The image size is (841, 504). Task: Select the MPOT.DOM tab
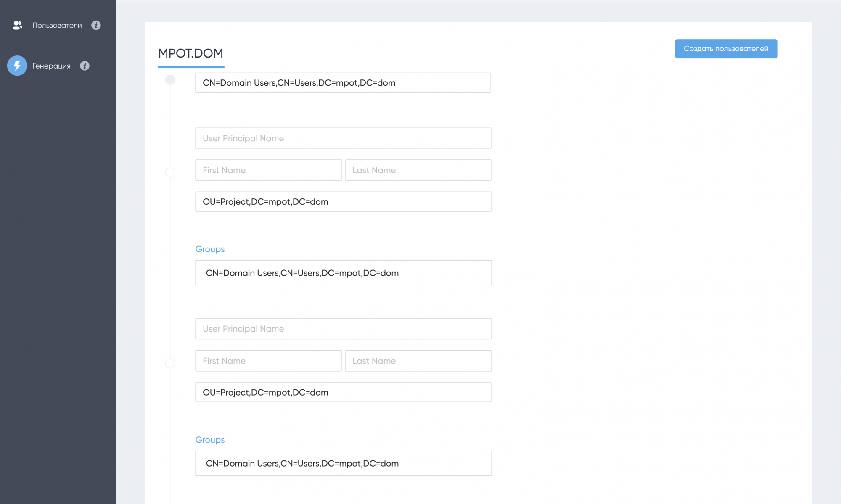point(190,53)
